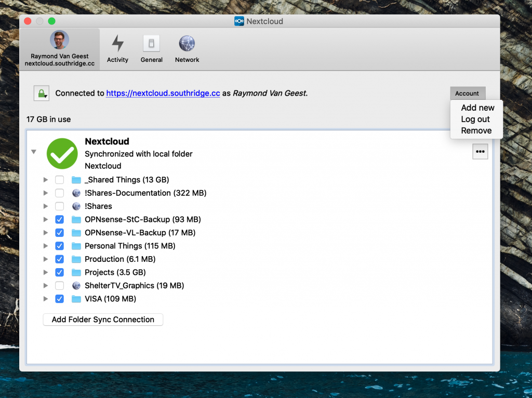The height and width of the screenshot is (398, 532).
Task: Click the three-dots folder options button
Action: point(480,152)
